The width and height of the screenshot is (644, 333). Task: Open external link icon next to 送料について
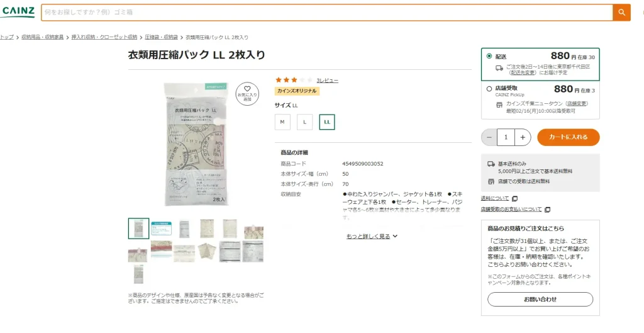pyautogui.click(x=514, y=198)
